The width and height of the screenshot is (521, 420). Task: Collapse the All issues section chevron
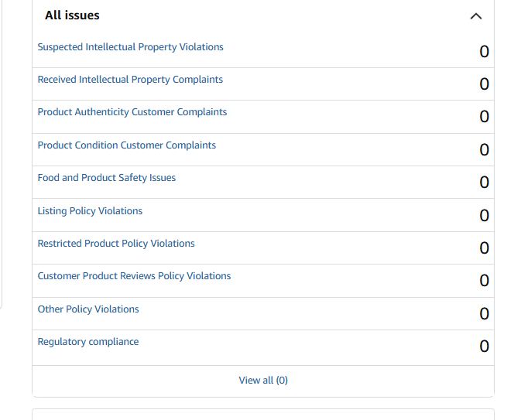pyautogui.click(x=476, y=16)
